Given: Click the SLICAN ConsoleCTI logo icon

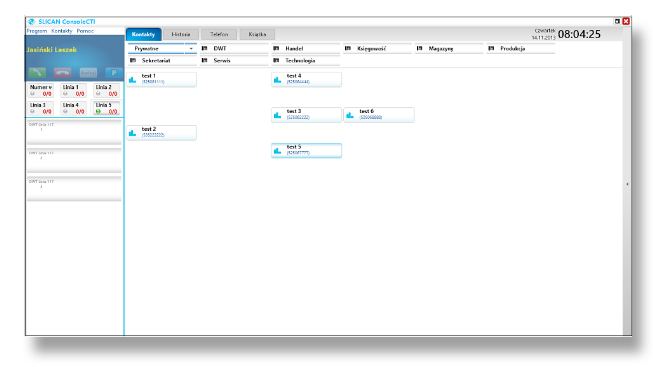Looking at the screenshot, I should point(31,22).
